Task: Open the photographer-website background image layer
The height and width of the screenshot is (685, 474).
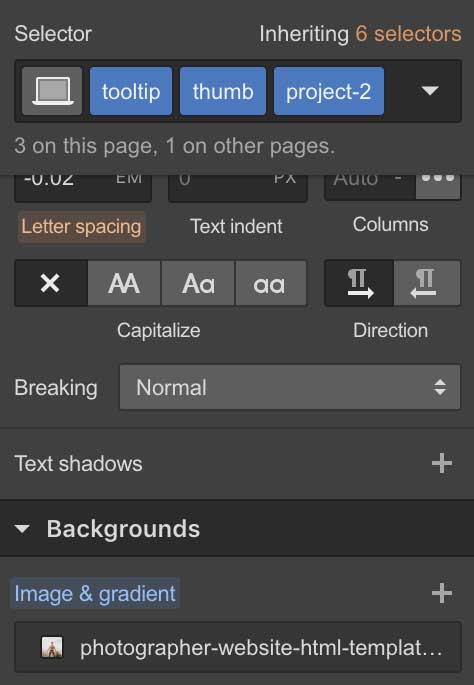Action: tap(238, 647)
